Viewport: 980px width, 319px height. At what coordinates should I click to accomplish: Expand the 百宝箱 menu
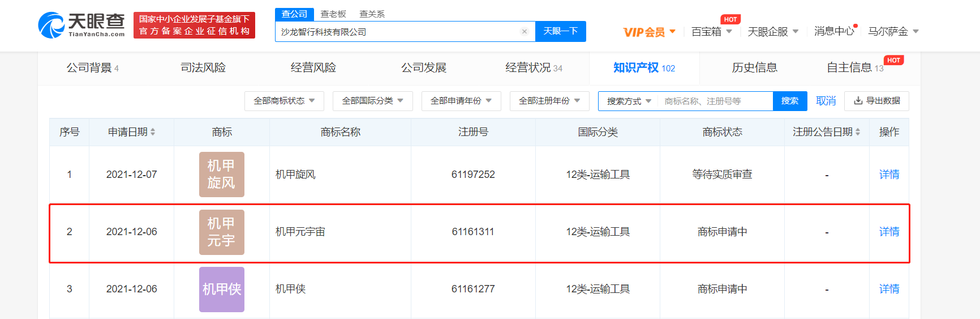[712, 32]
